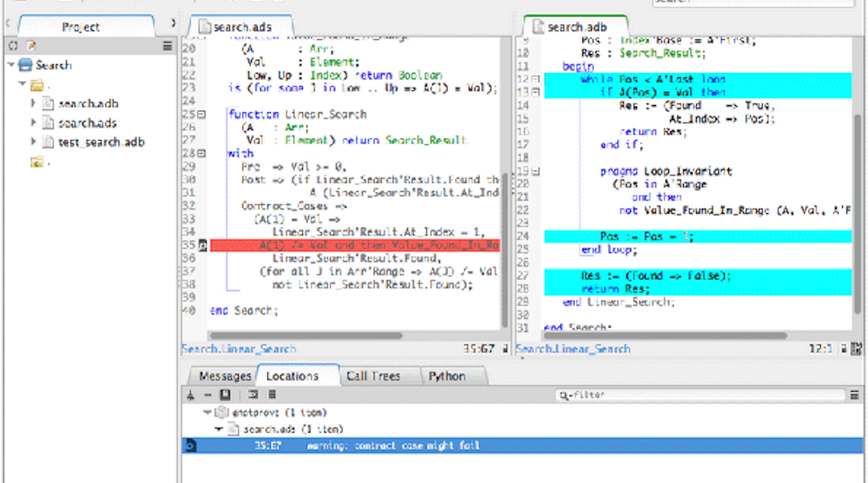Open the Python console tab
868x483 pixels.
(x=447, y=376)
